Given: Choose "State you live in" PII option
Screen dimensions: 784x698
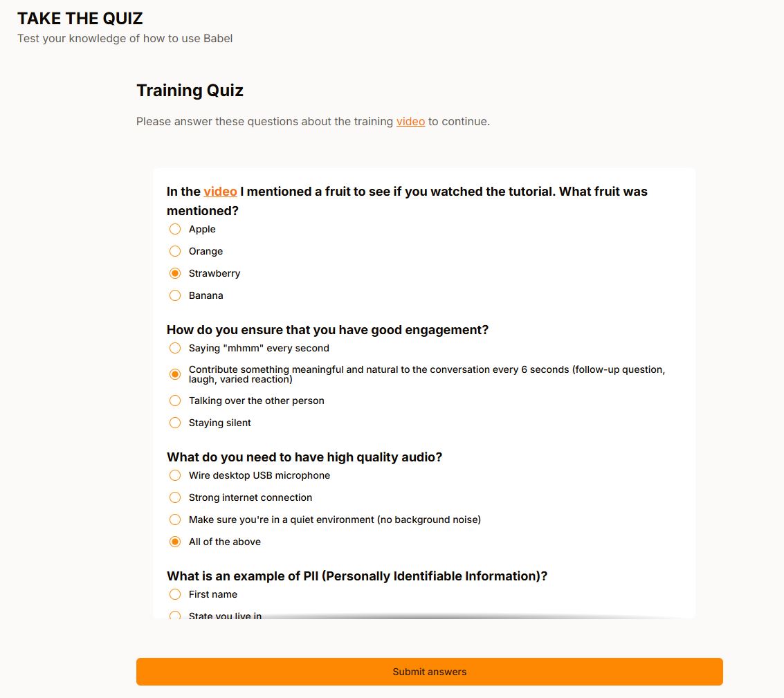Looking at the screenshot, I should 175,614.
